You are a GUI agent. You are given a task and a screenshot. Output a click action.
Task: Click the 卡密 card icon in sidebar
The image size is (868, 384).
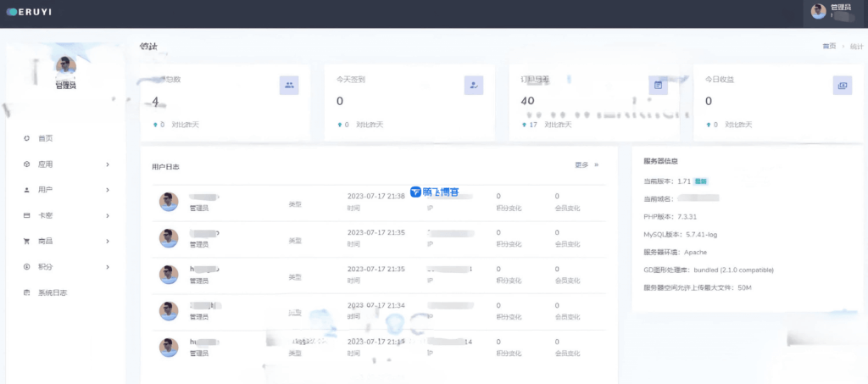(x=26, y=215)
